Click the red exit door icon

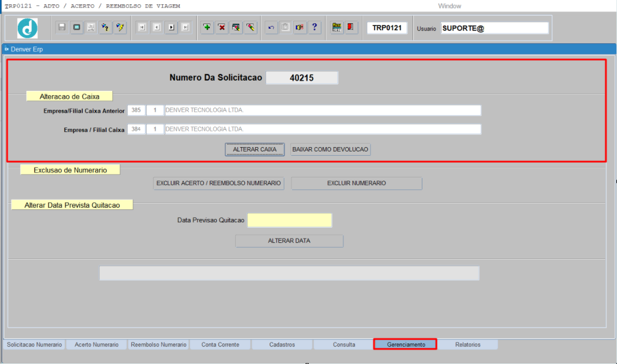click(351, 27)
